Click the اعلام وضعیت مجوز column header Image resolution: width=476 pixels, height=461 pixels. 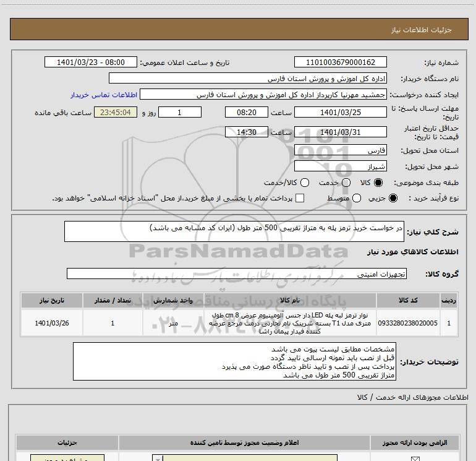(x=244, y=442)
